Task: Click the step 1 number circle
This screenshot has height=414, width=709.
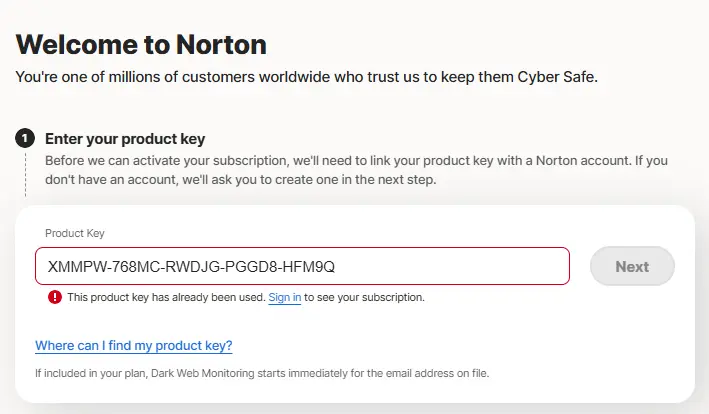Action: (x=25, y=138)
